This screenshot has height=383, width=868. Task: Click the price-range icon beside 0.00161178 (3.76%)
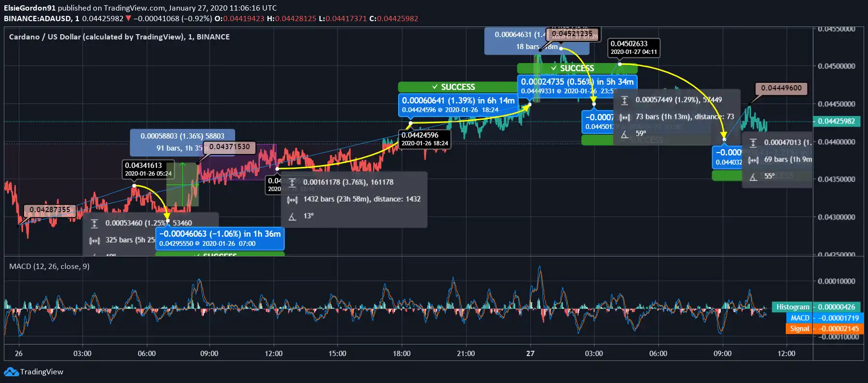(x=292, y=182)
